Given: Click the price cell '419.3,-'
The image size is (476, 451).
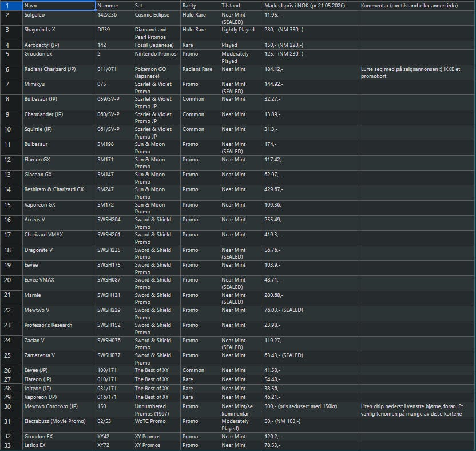Looking at the screenshot, I should [311, 238].
